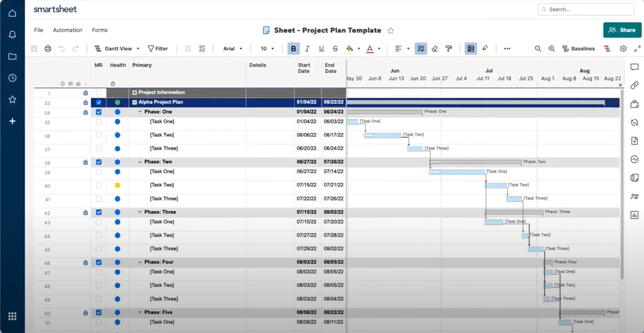Image resolution: width=644 pixels, height=333 pixels.
Task: Uncheck the Phase: One row checkbox
Action: [x=98, y=112]
